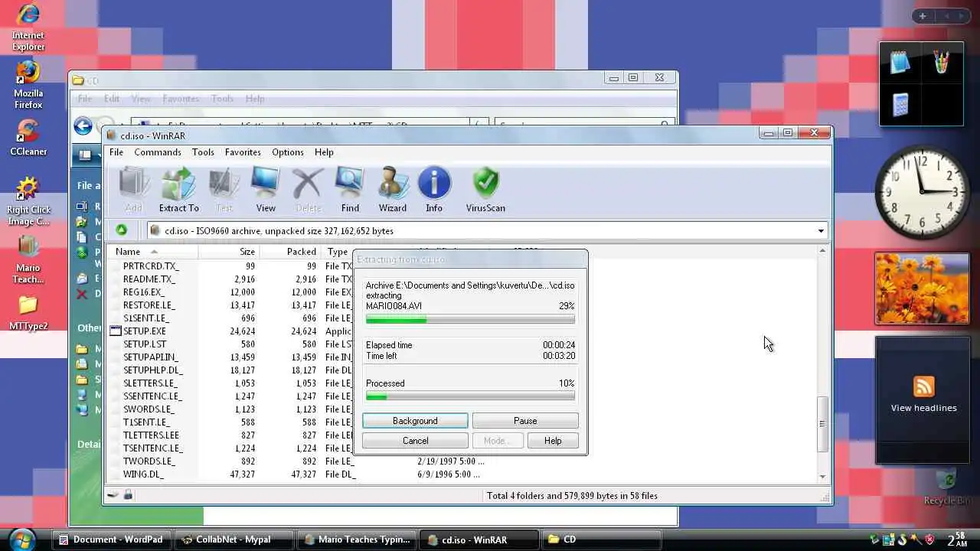Click Cancel in the extraction dialog
The height and width of the screenshot is (551, 980).
(x=415, y=441)
